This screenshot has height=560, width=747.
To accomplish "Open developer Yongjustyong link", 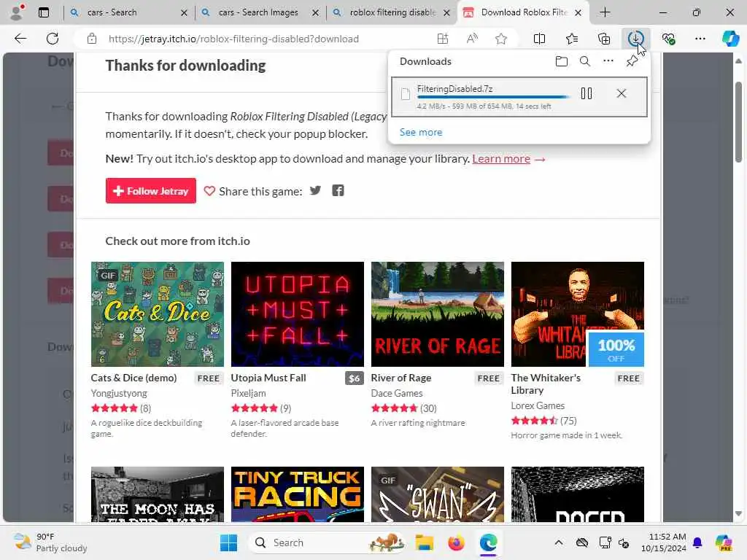I will click(119, 393).
